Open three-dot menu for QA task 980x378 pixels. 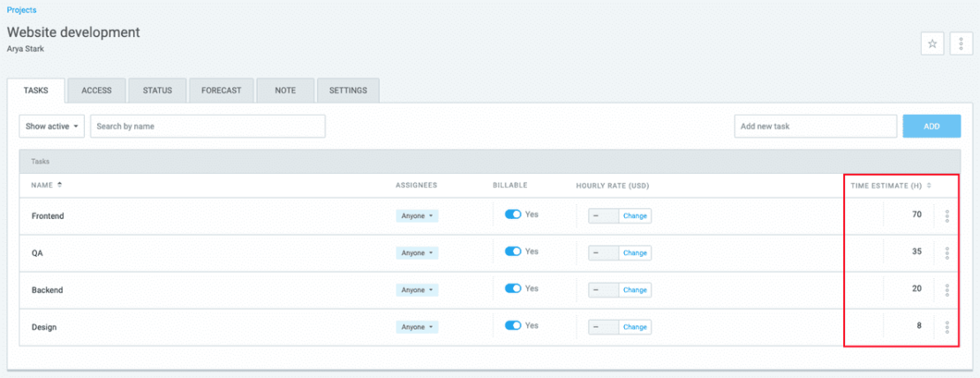946,253
